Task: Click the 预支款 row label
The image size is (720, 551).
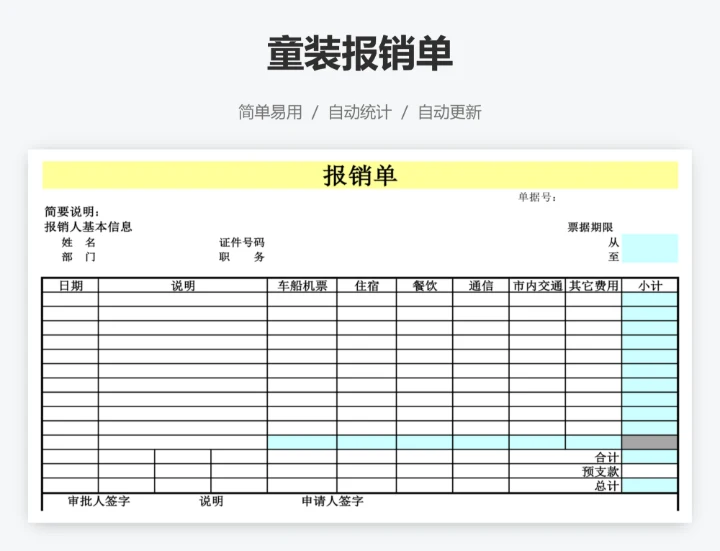Action: (x=600, y=471)
